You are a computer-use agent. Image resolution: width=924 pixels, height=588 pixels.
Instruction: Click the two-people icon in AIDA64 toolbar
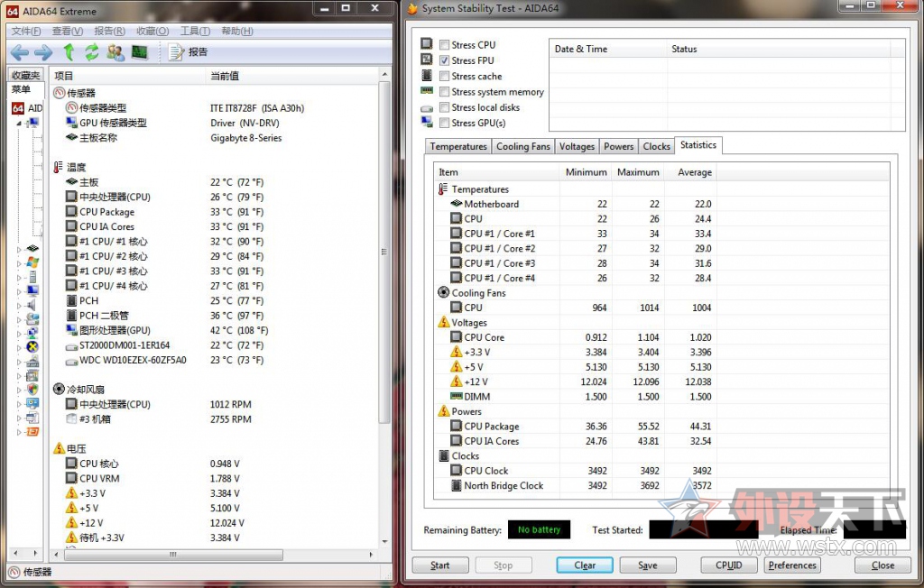click(x=115, y=52)
